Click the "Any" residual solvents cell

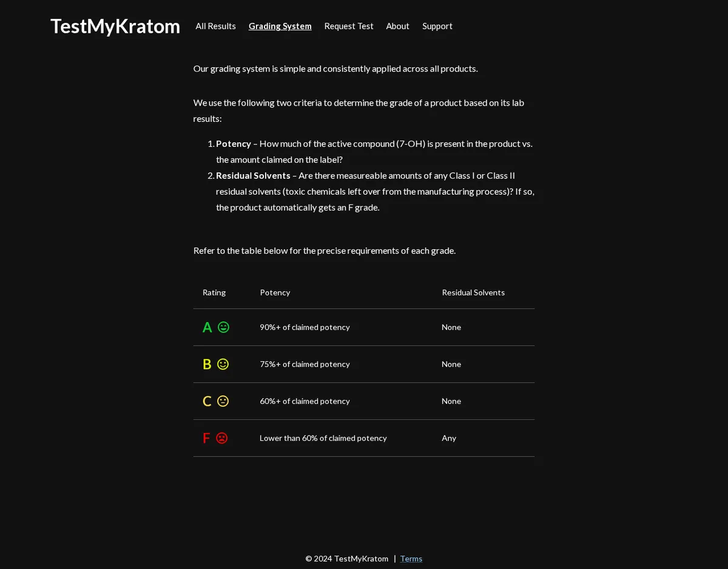click(449, 438)
